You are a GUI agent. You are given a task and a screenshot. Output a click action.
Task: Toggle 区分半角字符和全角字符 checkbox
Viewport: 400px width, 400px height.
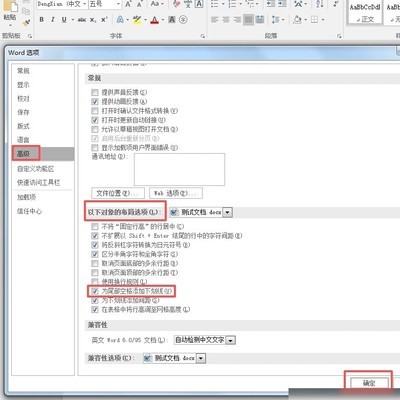click(x=95, y=254)
